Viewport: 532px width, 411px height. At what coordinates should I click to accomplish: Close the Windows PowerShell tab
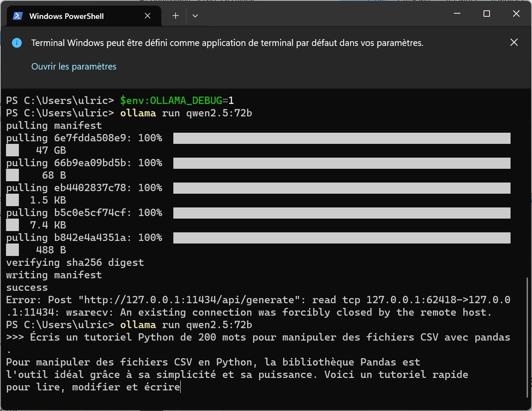(148, 16)
